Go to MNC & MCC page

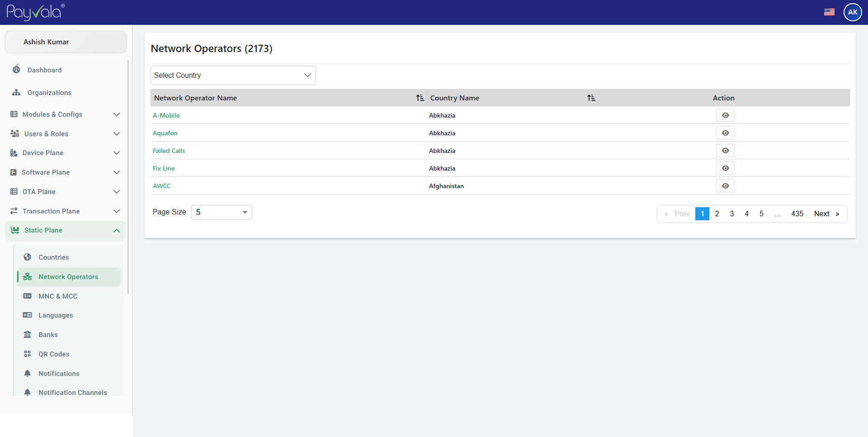(x=58, y=296)
